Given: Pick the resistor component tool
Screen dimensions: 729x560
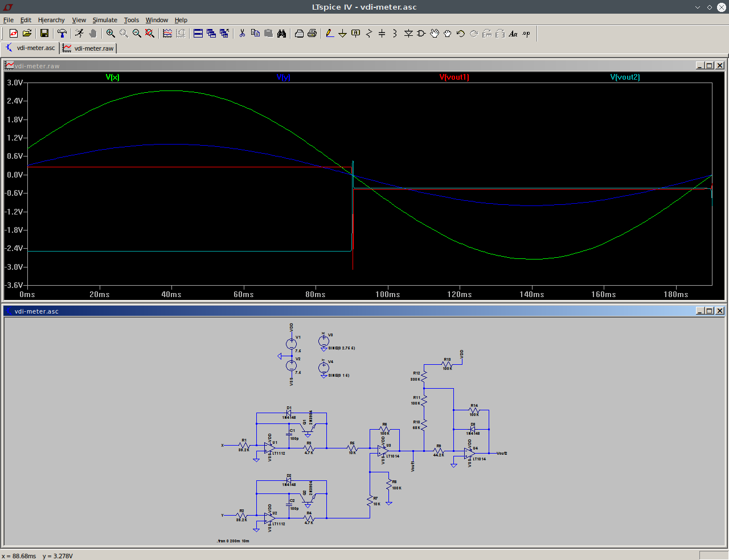Looking at the screenshot, I should 368,34.
